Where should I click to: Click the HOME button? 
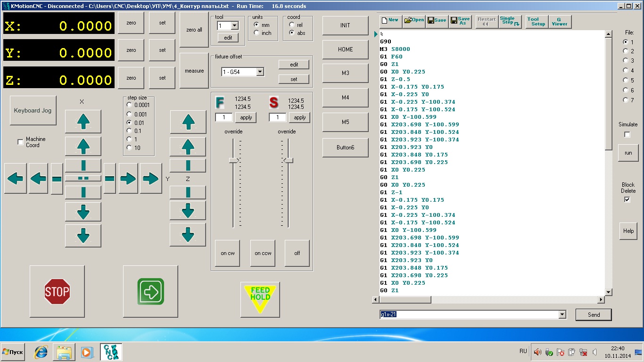pyautogui.click(x=346, y=49)
